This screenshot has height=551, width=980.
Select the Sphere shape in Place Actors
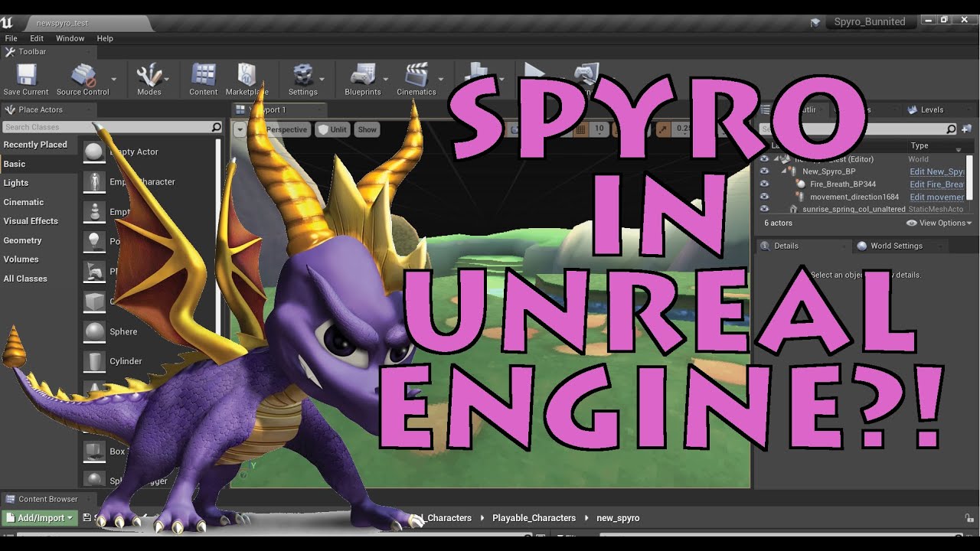94,331
